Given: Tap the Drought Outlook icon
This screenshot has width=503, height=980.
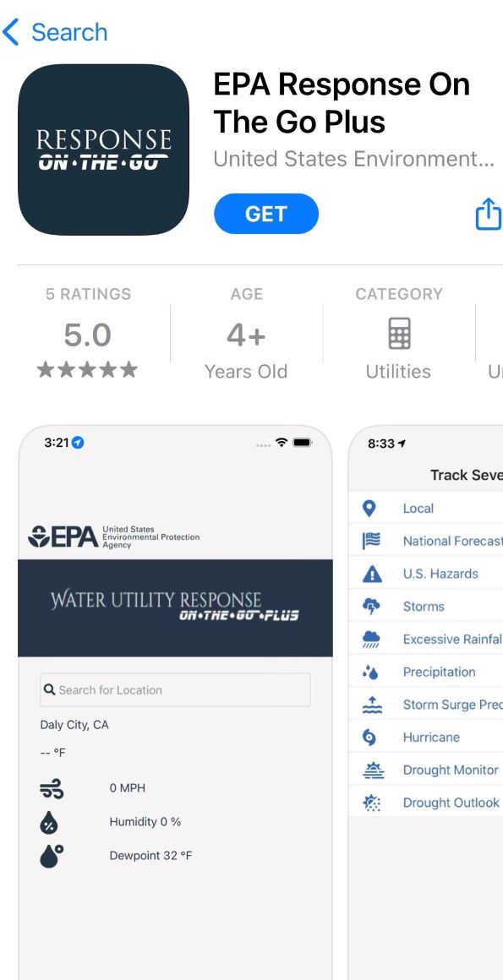Looking at the screenshot, I should coord(372,803).
